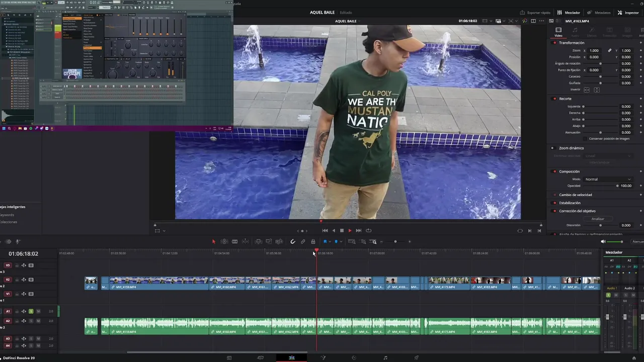
Task: Open the Mezclador panel
Action: click(569, 13)
